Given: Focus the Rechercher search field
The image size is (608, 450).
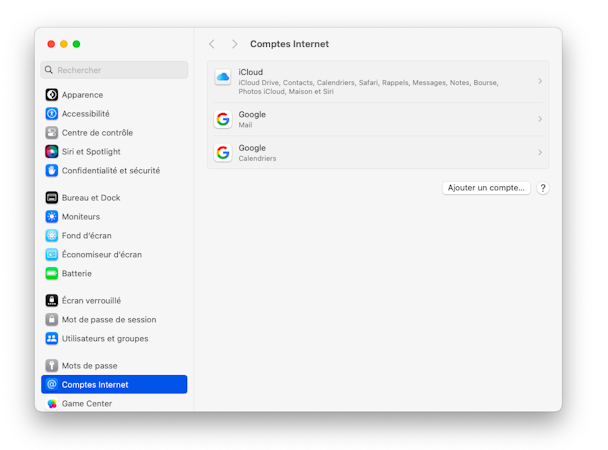Looking at the screenshot, I should pyautogui.click(x=114, y=70).
